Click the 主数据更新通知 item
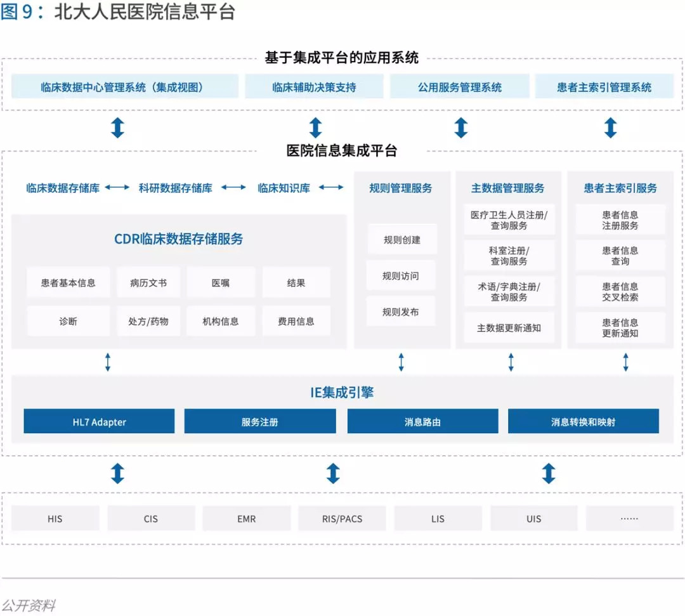This screenshot has width=685, height=616. (x=509, y=327)
